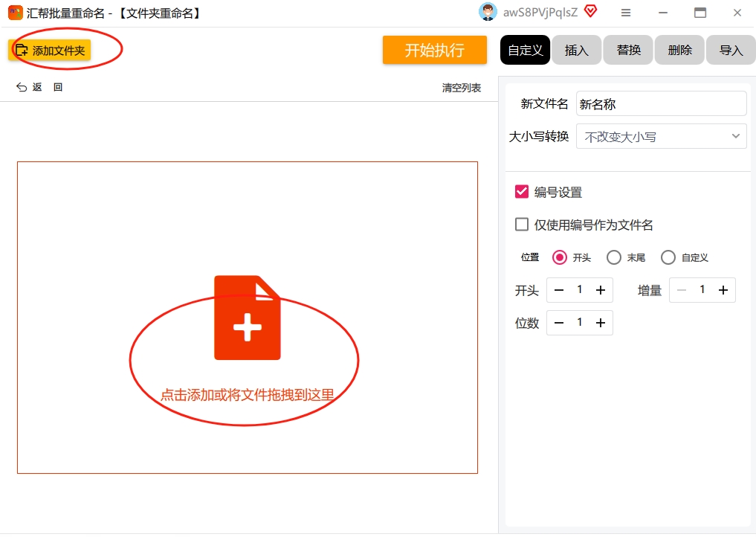Close the application window

click(x=737, y=13)
